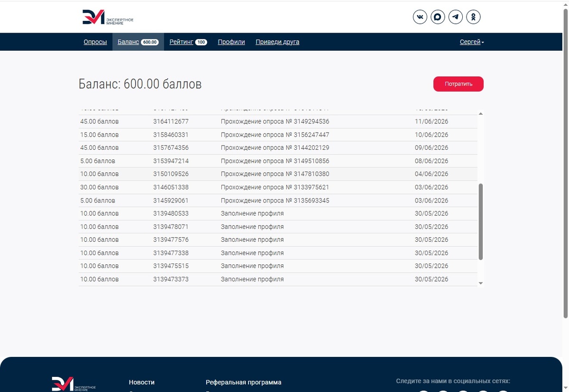Click the Баланс: 600.00 баллов heading
The width and height of the screenshot is (569, 392).
[140, 84]
